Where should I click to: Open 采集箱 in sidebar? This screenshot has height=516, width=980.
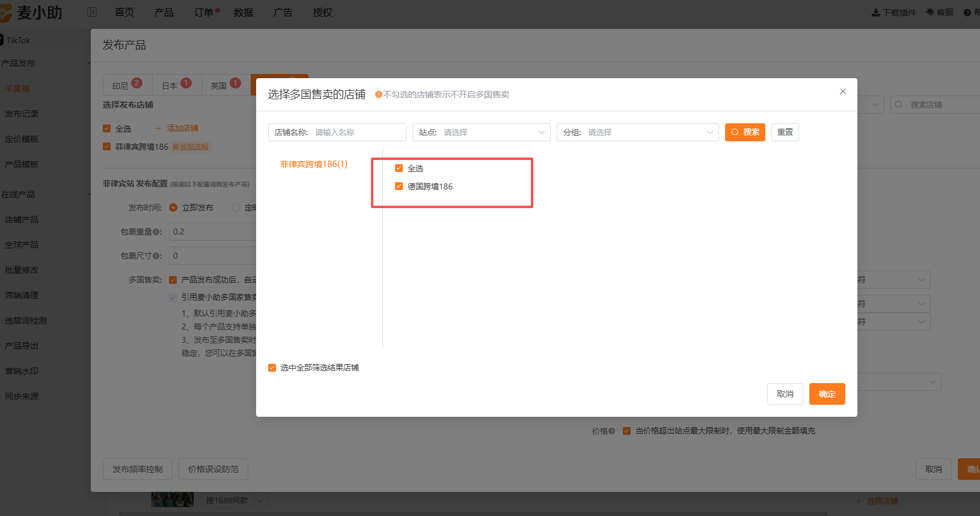click(17, 88)
